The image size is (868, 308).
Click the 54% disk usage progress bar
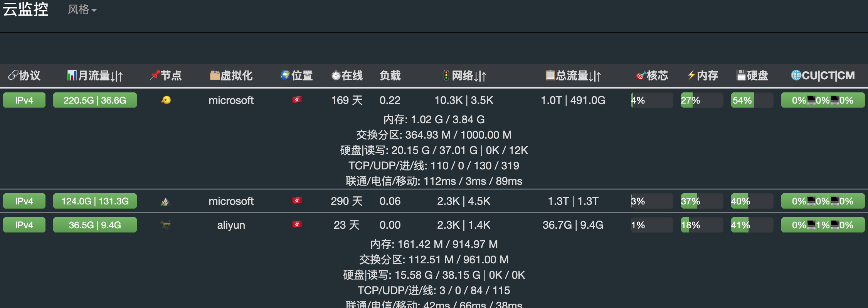752,100
